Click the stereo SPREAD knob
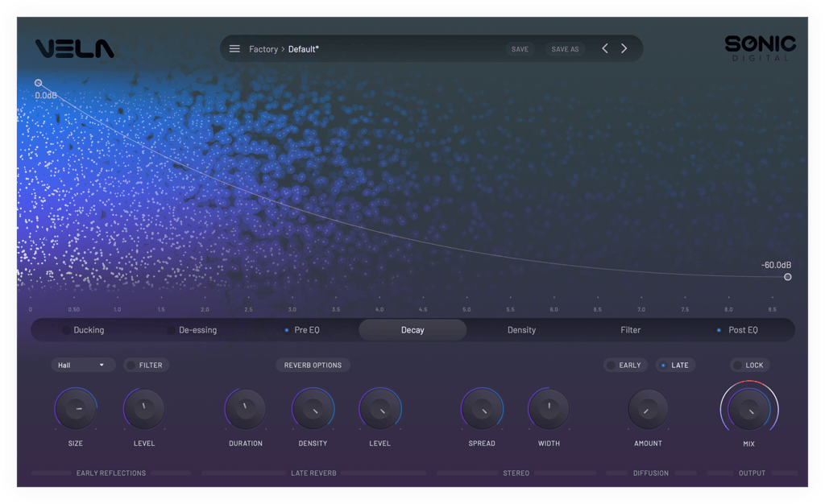The width and height of the screenshot is (825, 504). pos(482,409)
